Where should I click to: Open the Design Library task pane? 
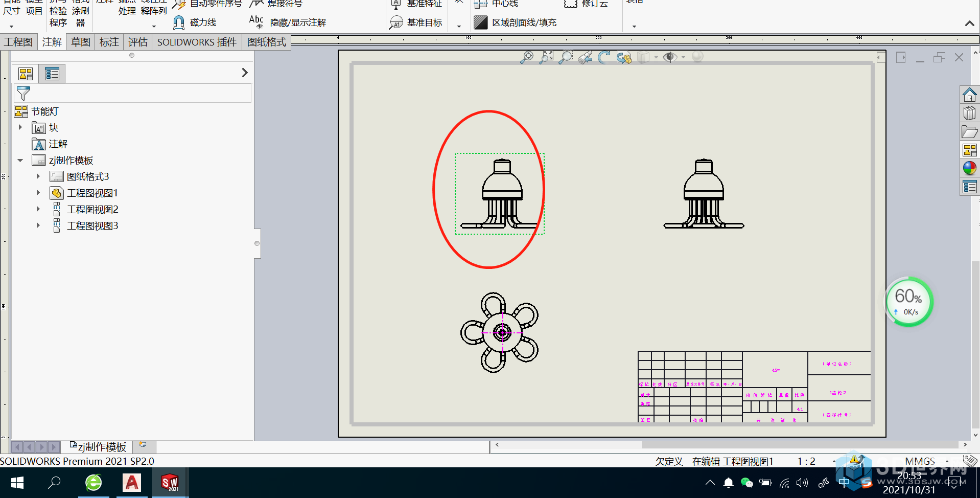tap(969, 113)
